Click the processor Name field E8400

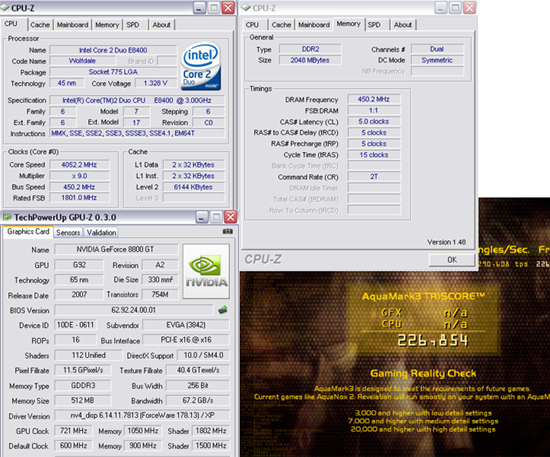113,50
